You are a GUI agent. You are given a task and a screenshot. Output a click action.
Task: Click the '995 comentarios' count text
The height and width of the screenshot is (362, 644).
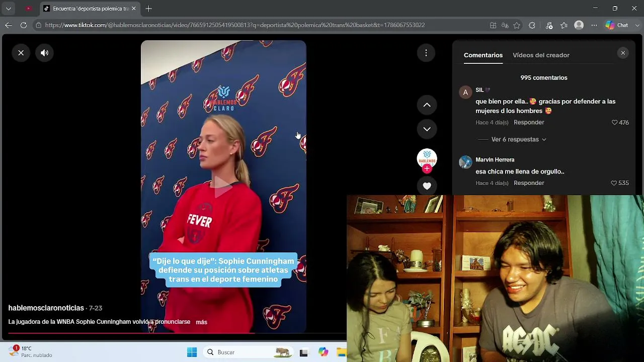click(544, 78)
